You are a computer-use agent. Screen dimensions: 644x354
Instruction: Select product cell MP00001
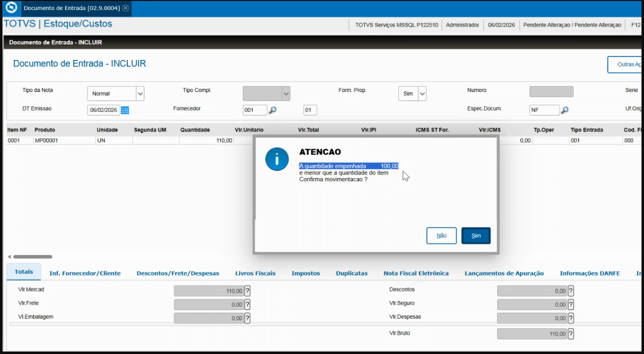tap(63, 140)
